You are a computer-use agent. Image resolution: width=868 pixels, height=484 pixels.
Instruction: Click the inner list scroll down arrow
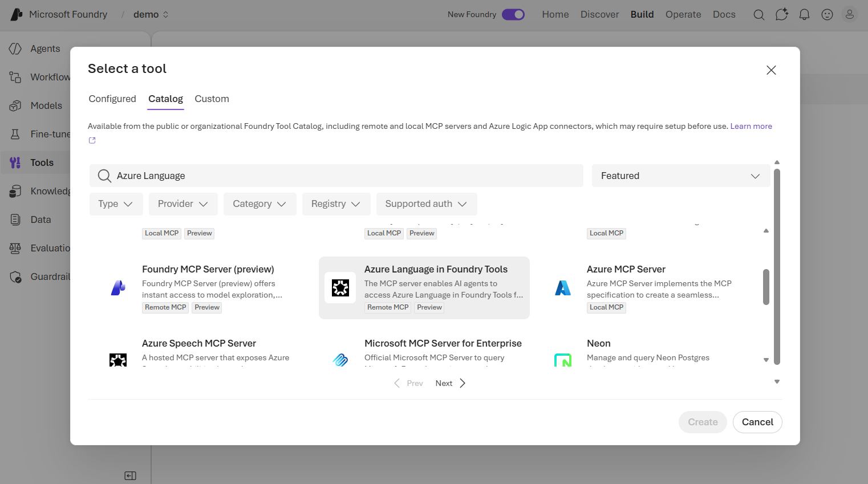[766, 360]
